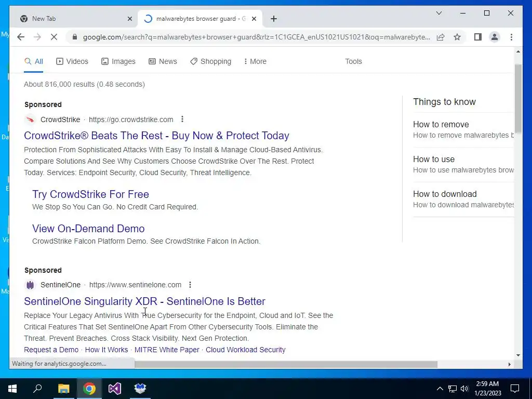Open File Explorer from taskbar
The image size is (532, 399).
63,389
